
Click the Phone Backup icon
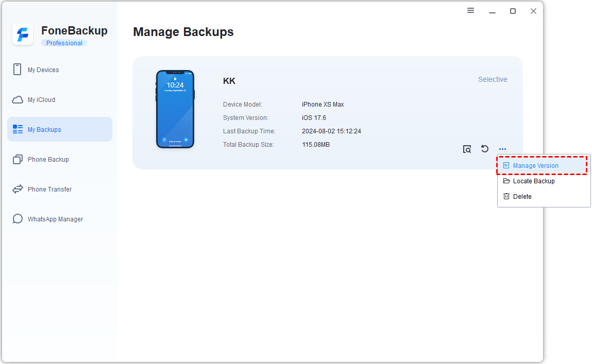pyautogui.click(x=18, y=159)
